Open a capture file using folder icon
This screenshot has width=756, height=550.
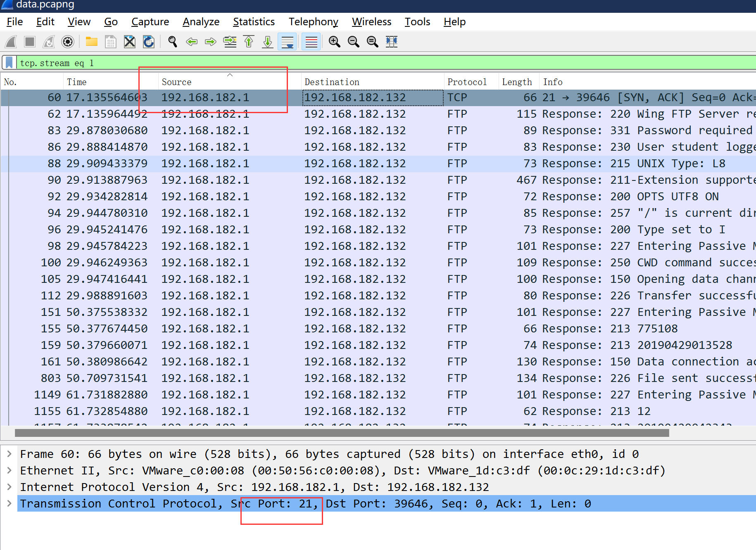91,42
